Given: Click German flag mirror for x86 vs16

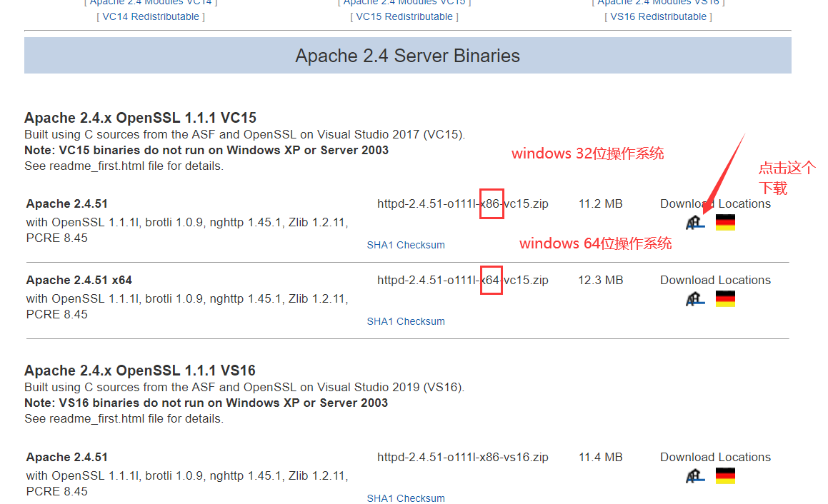Looking at the screenshot, I should click(725, 476).
